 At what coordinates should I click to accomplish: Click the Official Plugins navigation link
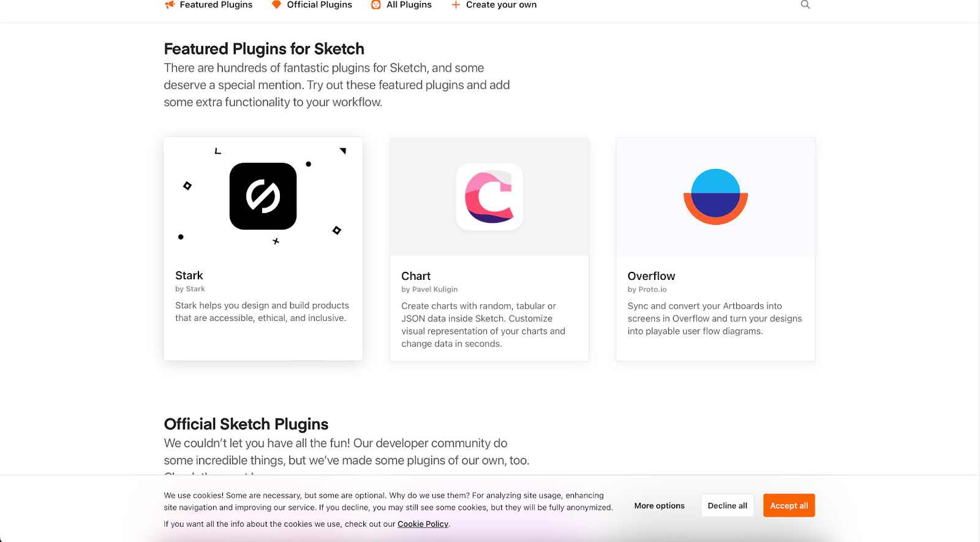pos(319,5)
